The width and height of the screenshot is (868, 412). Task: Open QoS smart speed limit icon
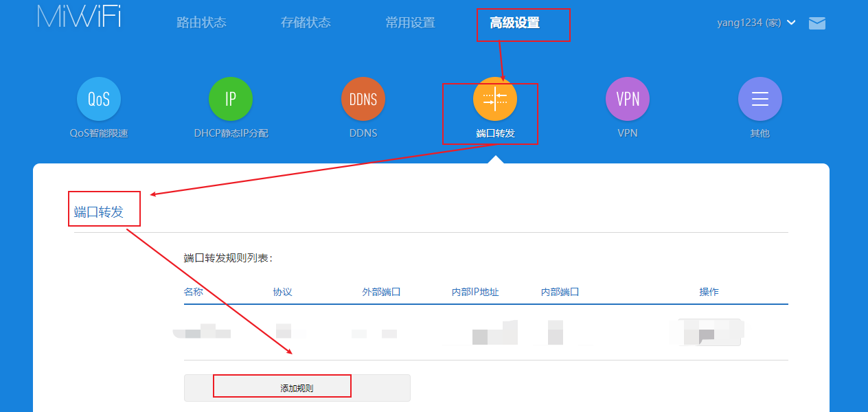click(x=99, y=99)
